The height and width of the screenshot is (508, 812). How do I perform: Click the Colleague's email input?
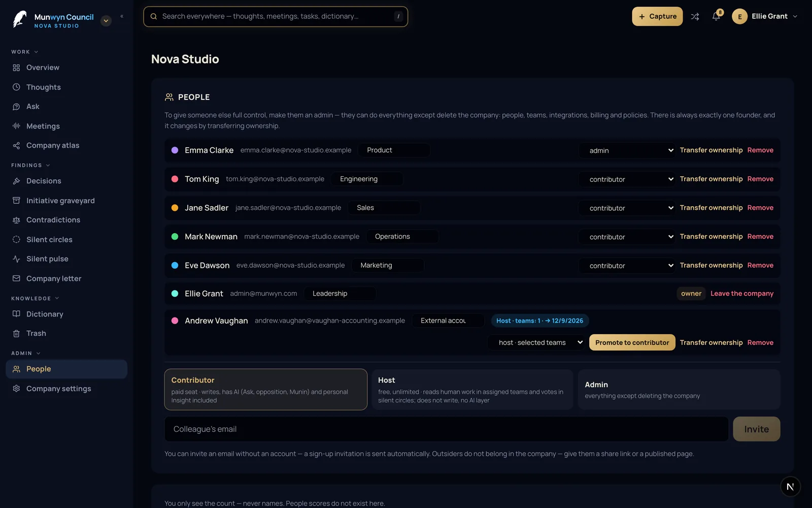click(447, 429)
